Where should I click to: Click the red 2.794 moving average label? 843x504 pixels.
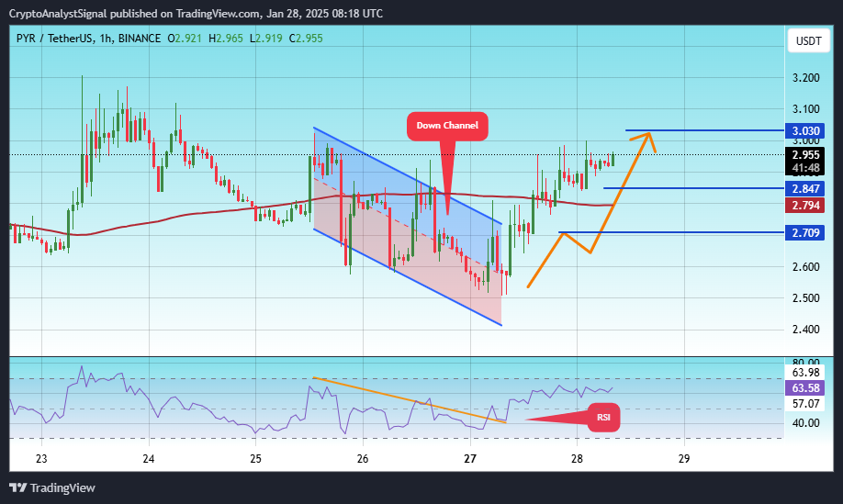click(804, 206)
